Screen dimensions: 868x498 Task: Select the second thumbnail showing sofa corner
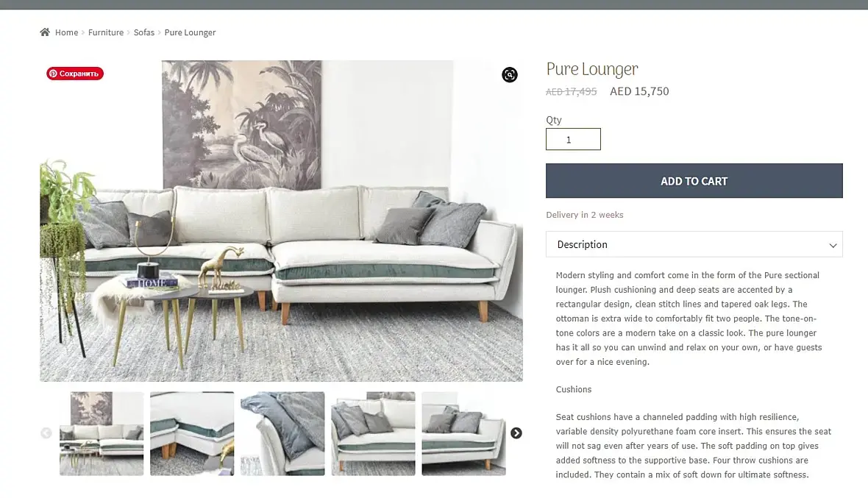pyautogui.click(x=192, y=434)
